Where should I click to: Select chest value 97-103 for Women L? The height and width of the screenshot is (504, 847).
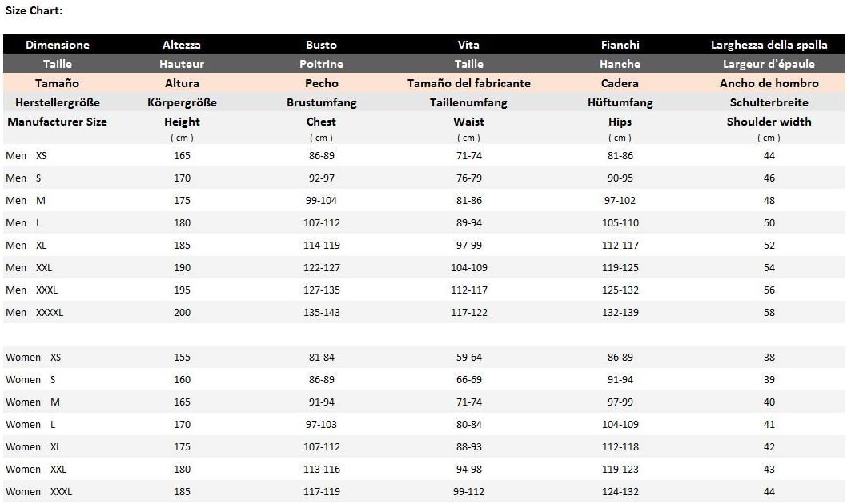tap(321, 425)
